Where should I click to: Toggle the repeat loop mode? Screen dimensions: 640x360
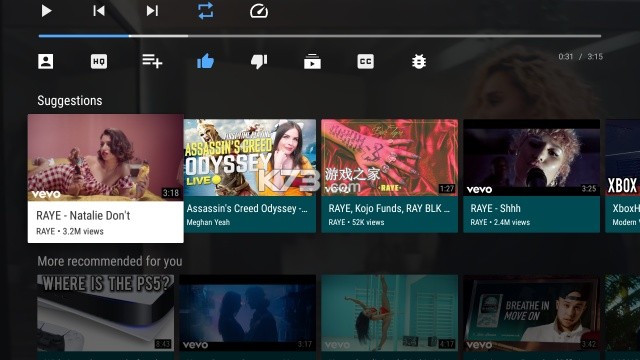click(x=205, y=11)
